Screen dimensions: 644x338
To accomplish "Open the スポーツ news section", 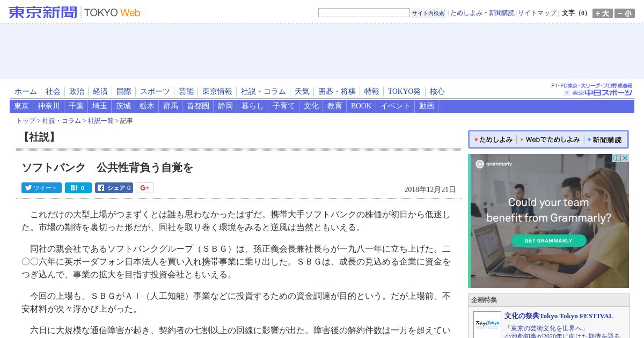I will (x=155, y=92).
